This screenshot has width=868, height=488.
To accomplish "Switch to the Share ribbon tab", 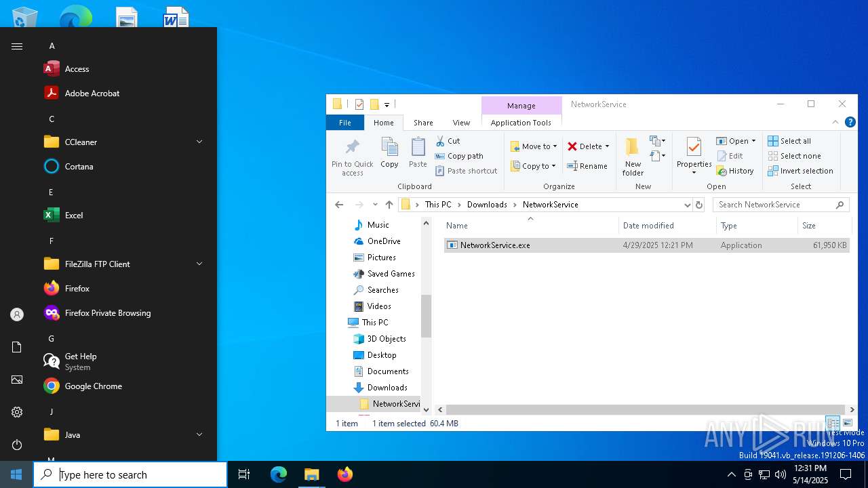I will [423, 123].
